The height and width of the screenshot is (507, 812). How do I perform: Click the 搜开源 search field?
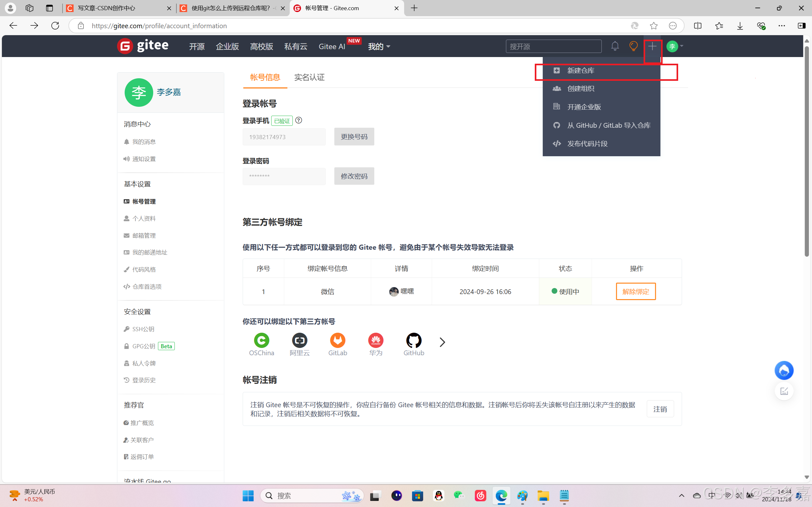click(553, 47)
